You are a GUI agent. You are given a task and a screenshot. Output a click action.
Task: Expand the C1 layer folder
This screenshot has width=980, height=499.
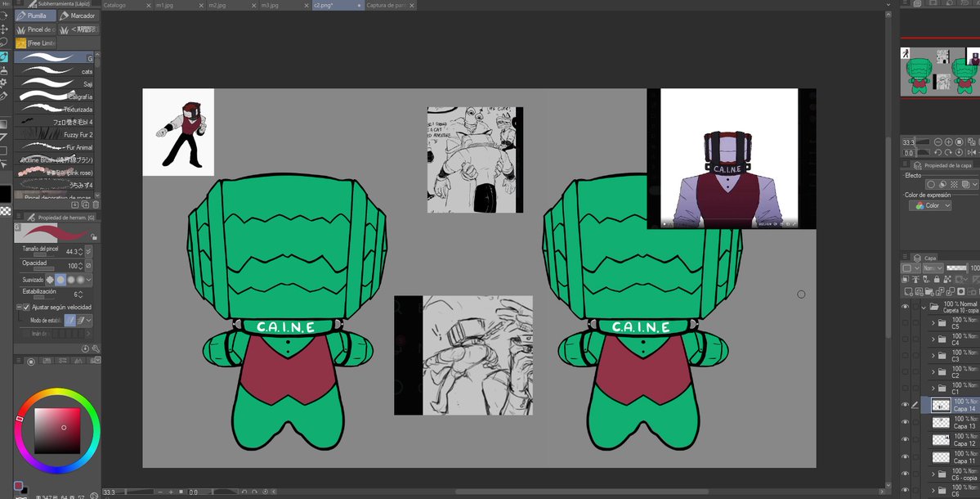pos(933,389)
